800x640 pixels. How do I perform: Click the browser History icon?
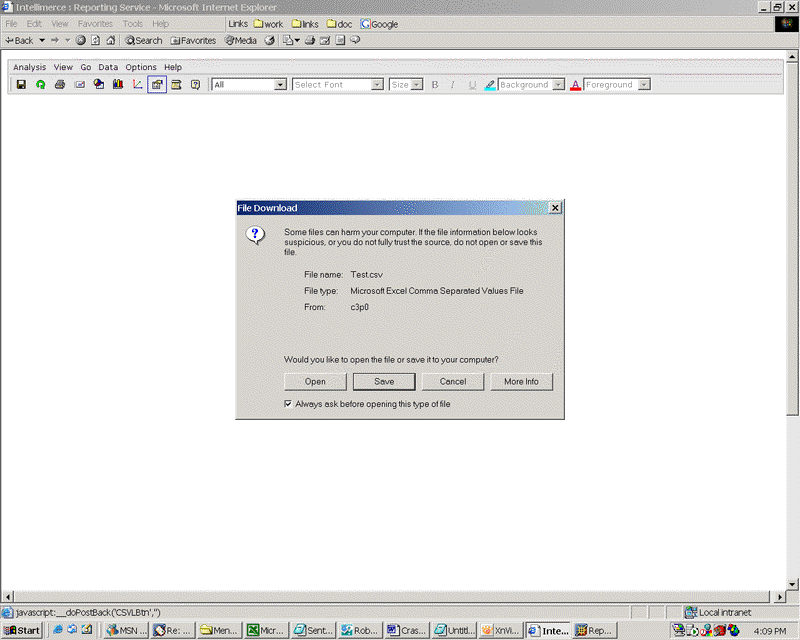point(269,40)
